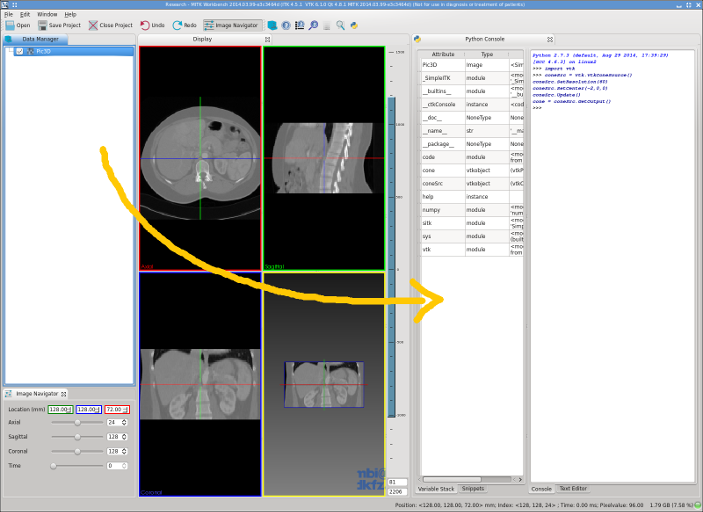The height and width of the screenshot is (512, 703).
Task: Maximize the Display editor pane
Action: coord(268,39)
